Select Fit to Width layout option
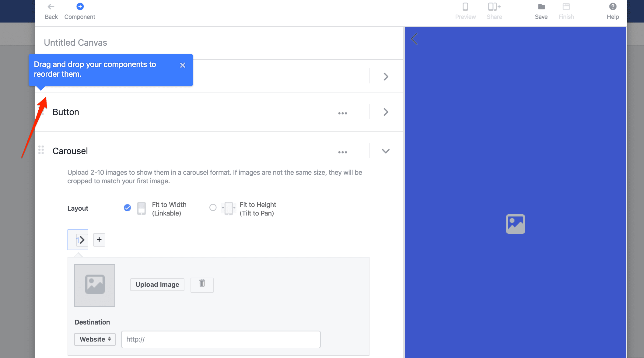This screenshot has width=644, height=358. (x=128, y=208)
